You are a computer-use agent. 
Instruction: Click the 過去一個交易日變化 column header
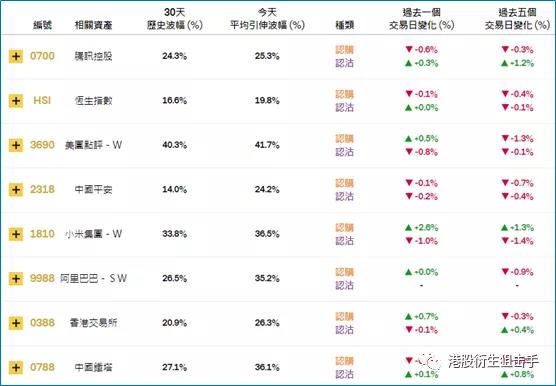point(421,19)
